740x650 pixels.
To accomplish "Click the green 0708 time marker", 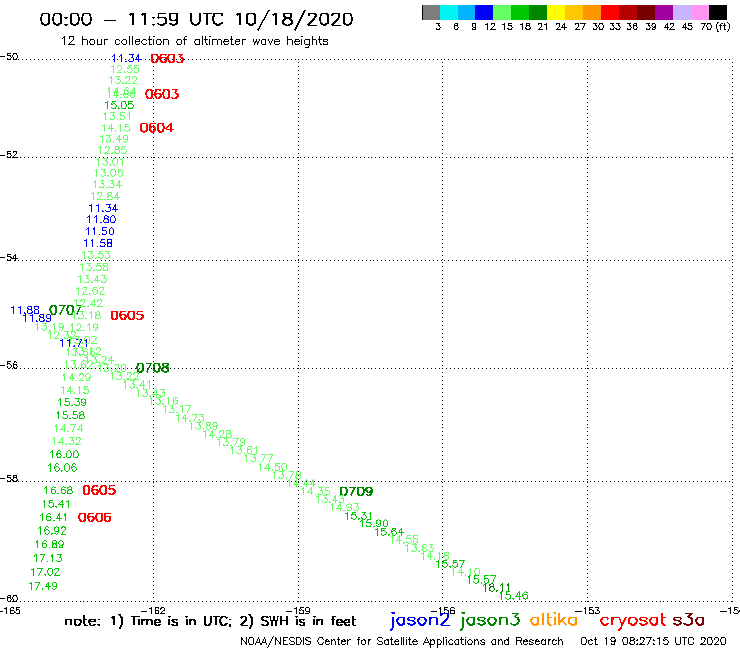I will coord(152,368).
